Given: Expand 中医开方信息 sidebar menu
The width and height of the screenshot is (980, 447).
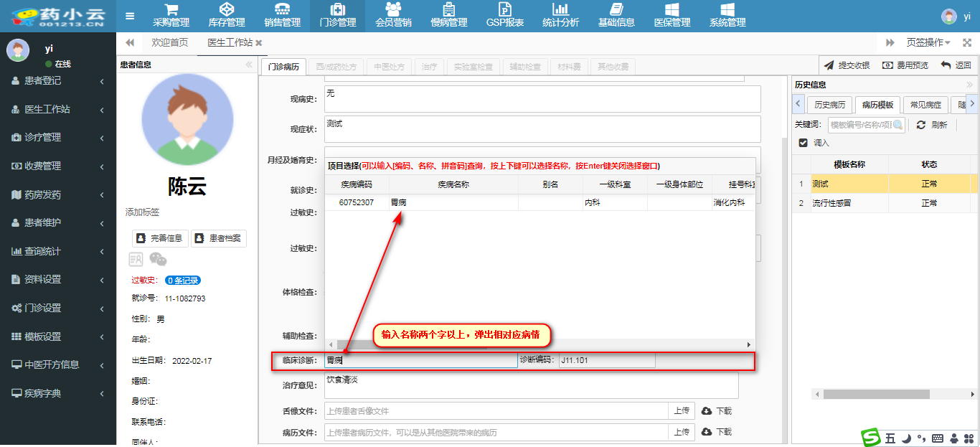Looking at the screenshot, I should pyautogui.click(x=58, y=364).
